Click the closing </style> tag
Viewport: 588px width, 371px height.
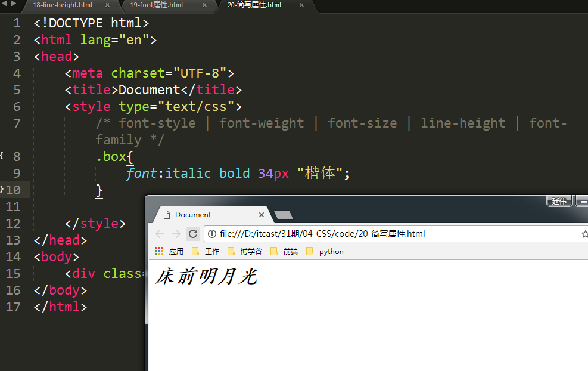[x=95, y=224]
